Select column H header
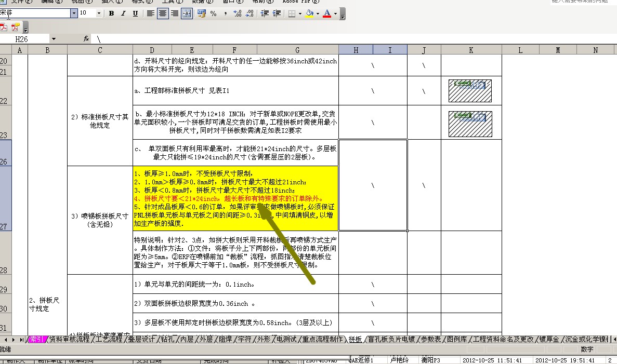This screenshot has height=364, width=617. coord(356,50)
